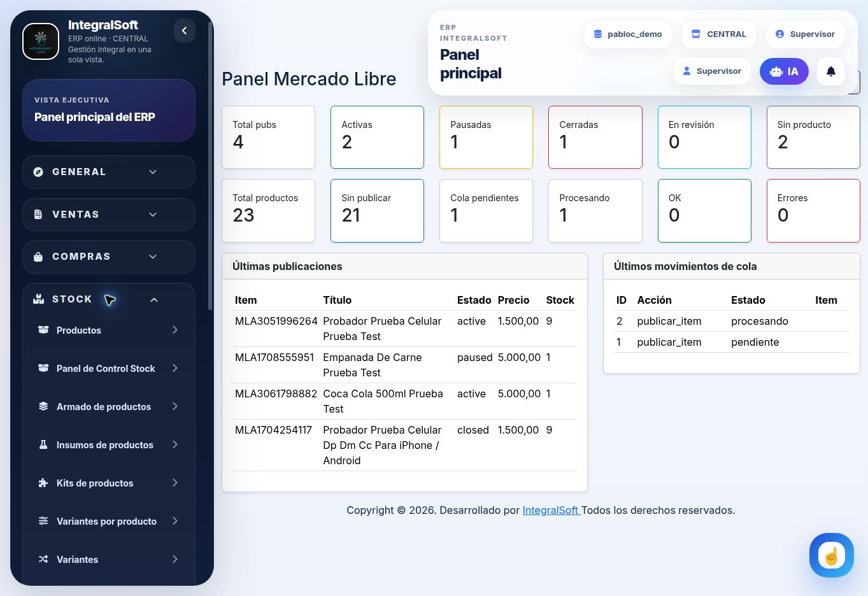
Task: Click the Productos box icon
Action: pyautogui.click(x=43, y=330)
